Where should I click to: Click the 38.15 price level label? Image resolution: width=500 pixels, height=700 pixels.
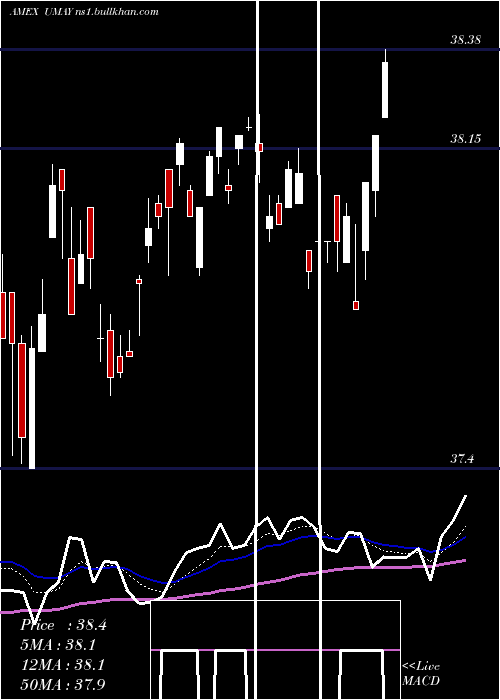tap(465, 139)
